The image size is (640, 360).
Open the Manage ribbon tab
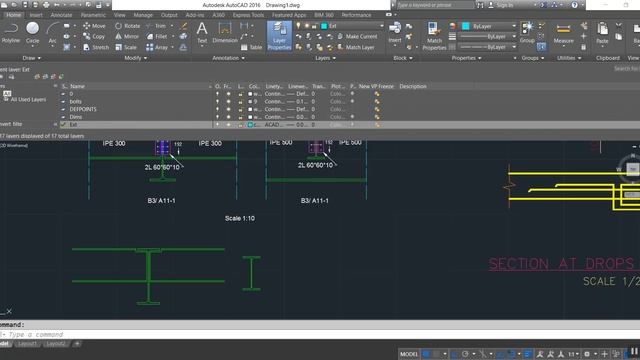coord(143,15)
